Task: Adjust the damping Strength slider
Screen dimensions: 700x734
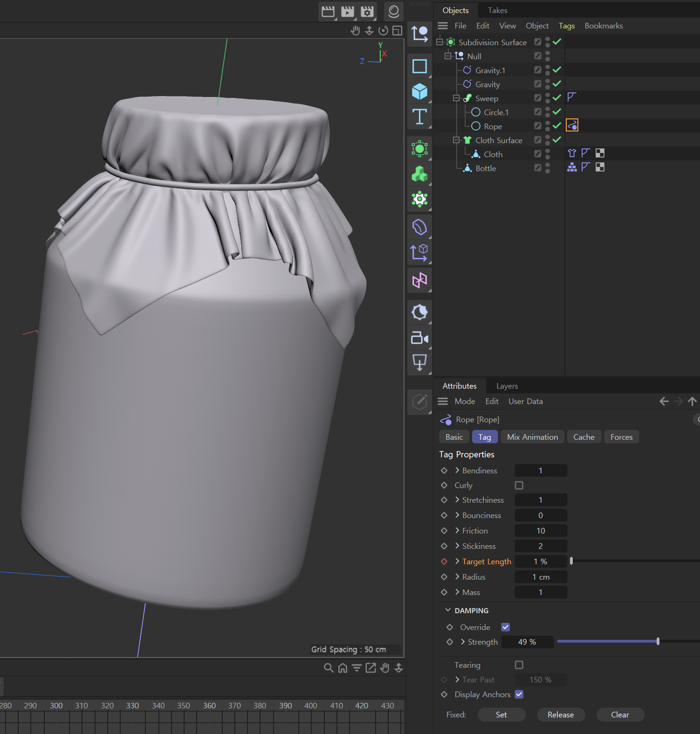Action: (x=658, y=642)
